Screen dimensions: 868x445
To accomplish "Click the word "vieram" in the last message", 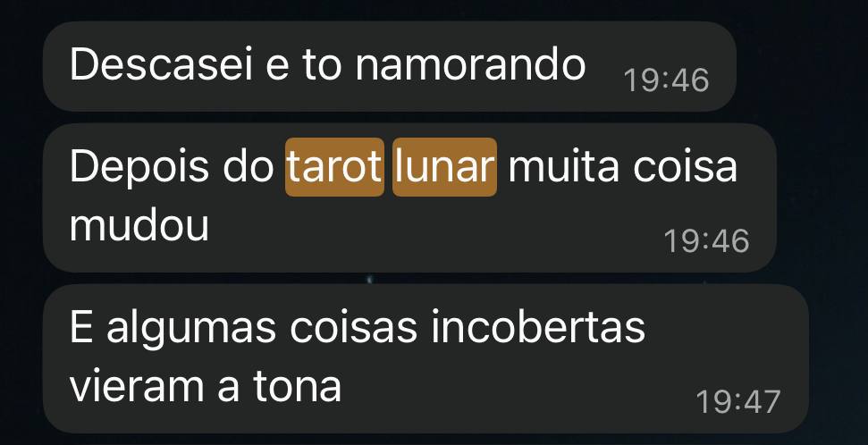I will point(137,386).
